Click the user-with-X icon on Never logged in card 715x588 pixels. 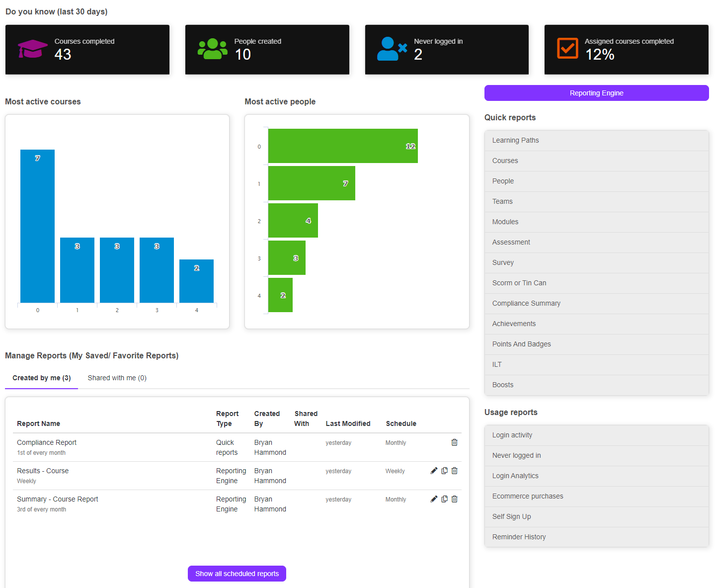392,49
